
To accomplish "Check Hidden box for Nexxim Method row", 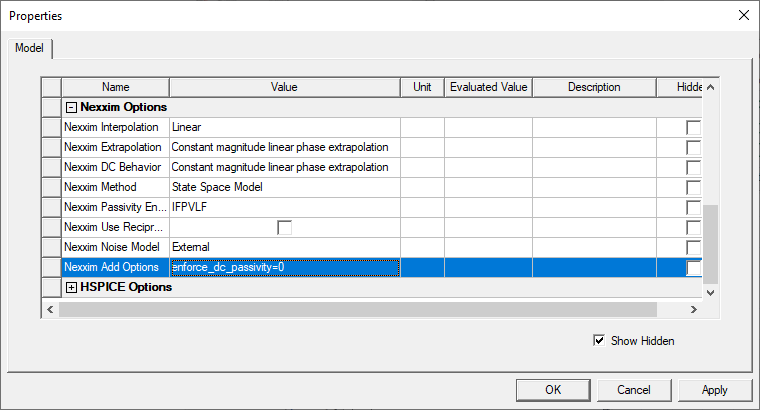I will [x=694, y=188].
